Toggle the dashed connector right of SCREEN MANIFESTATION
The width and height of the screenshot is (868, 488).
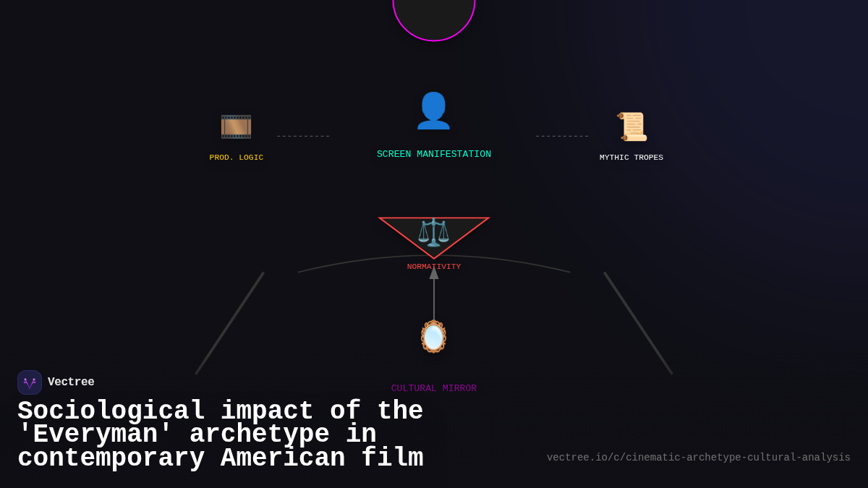click(x=562, y=135)
